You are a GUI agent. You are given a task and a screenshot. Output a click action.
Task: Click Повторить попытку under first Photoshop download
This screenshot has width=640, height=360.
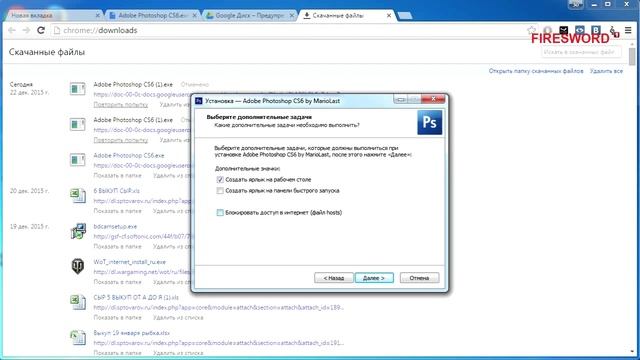(x=121, y=104)
